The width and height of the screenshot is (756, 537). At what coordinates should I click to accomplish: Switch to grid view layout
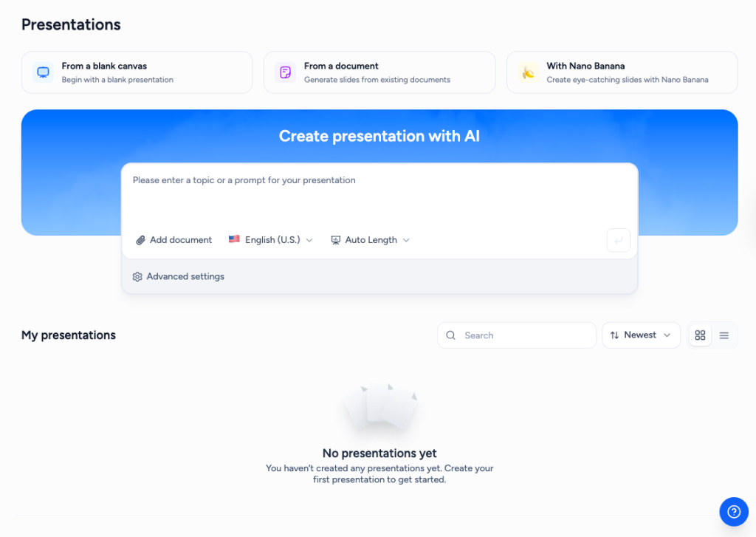click(701, 335)
